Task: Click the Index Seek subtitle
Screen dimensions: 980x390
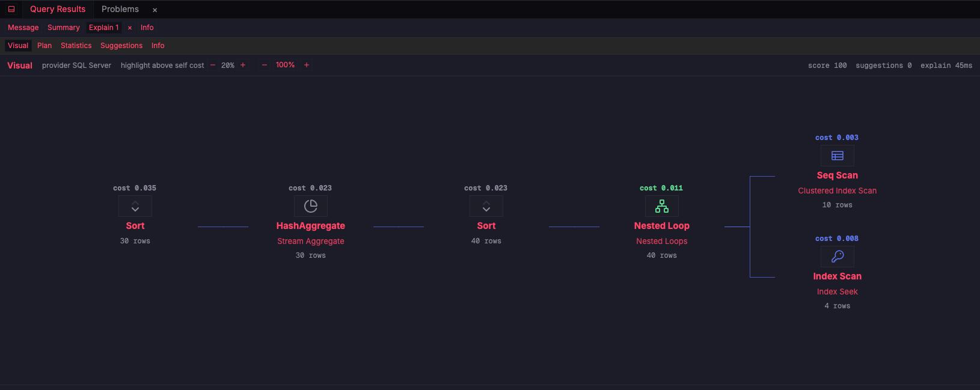Action: click(838, 291)
